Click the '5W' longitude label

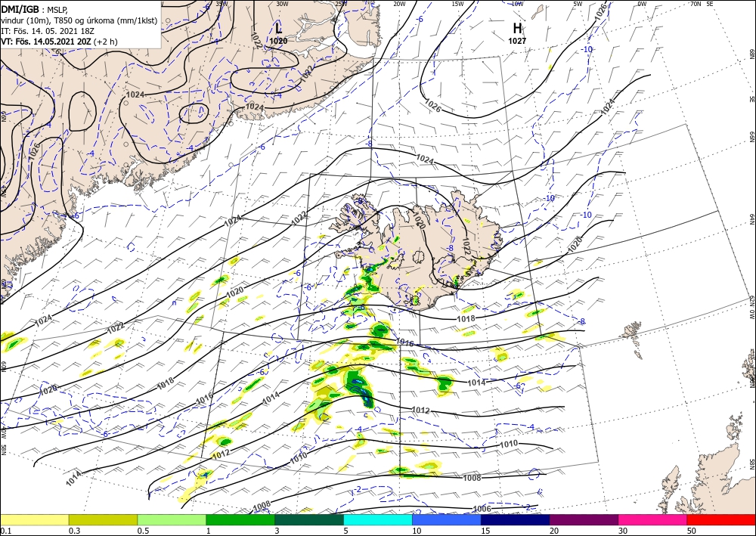578,4
